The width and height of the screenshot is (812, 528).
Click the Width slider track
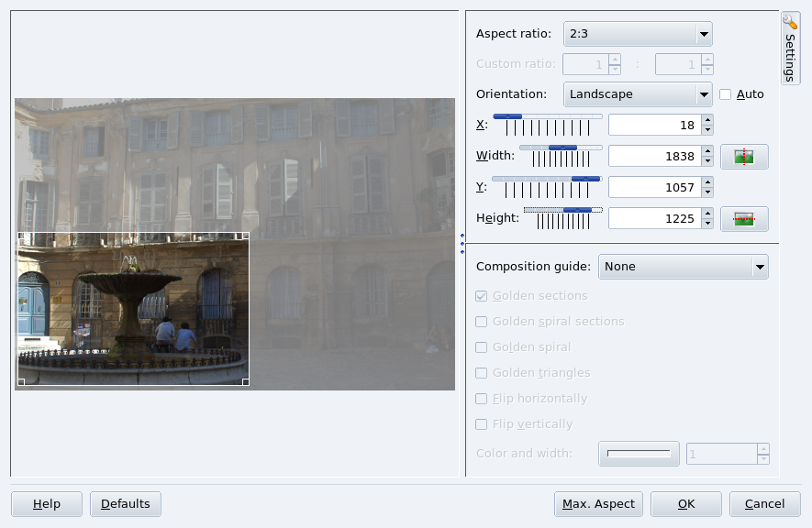561,148
